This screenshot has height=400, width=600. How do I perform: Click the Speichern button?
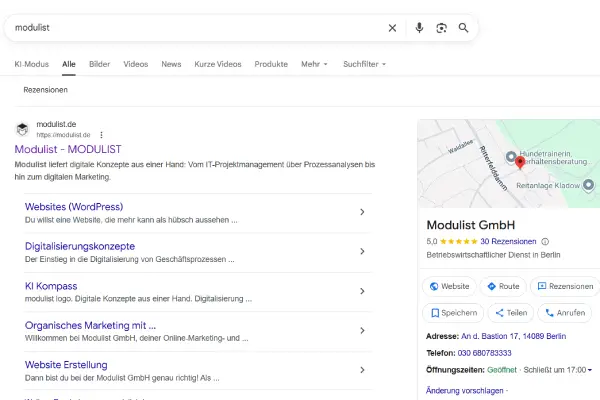(x=453, y=313)
